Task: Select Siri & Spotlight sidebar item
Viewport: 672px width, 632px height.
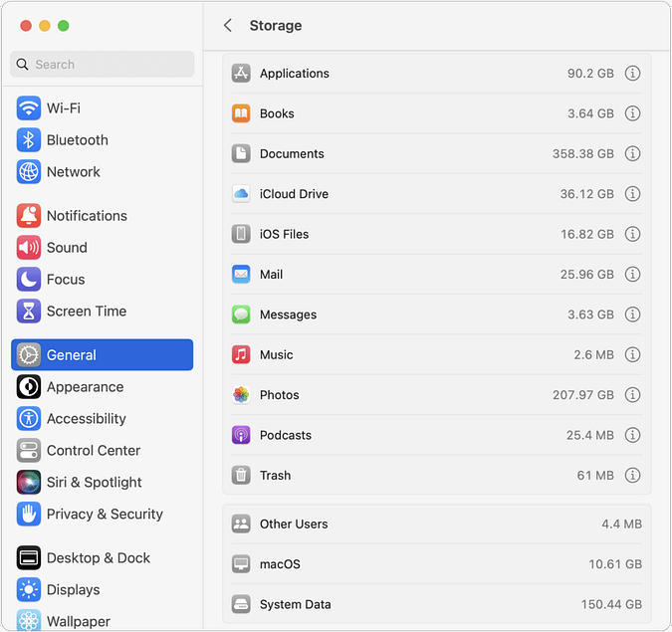Action: pyautogui.click(x=94, y=483)
